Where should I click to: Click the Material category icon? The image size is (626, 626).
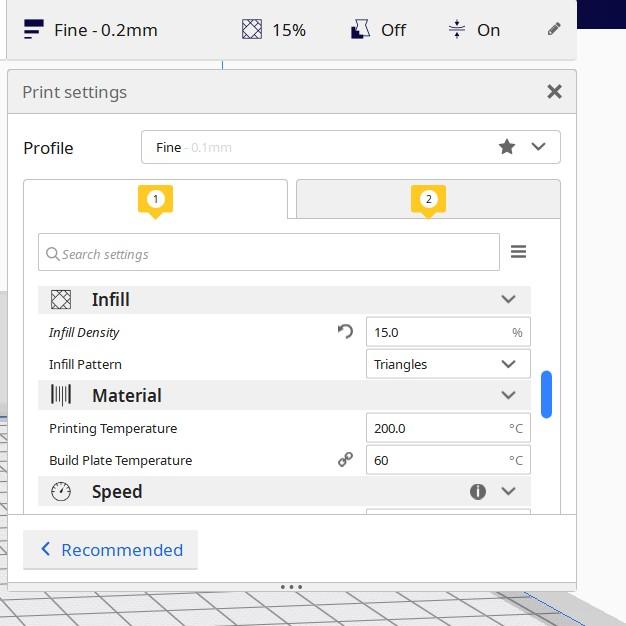click(61, 395)
